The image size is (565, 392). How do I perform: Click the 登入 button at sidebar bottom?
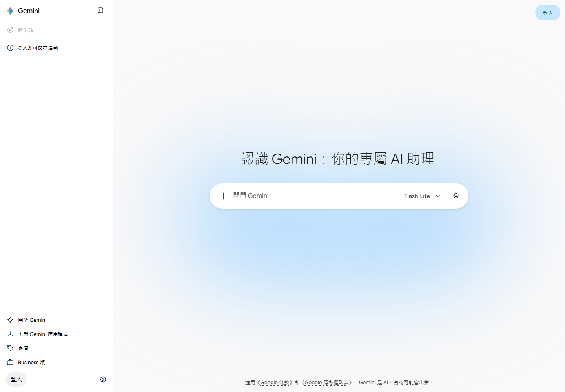pyautogui.click(x=16, y=379)
